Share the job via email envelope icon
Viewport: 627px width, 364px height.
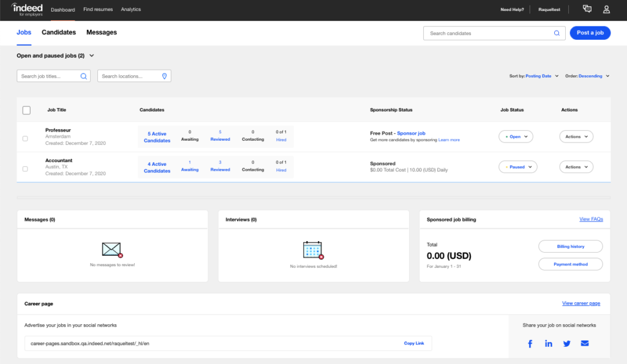coord(585,343)
